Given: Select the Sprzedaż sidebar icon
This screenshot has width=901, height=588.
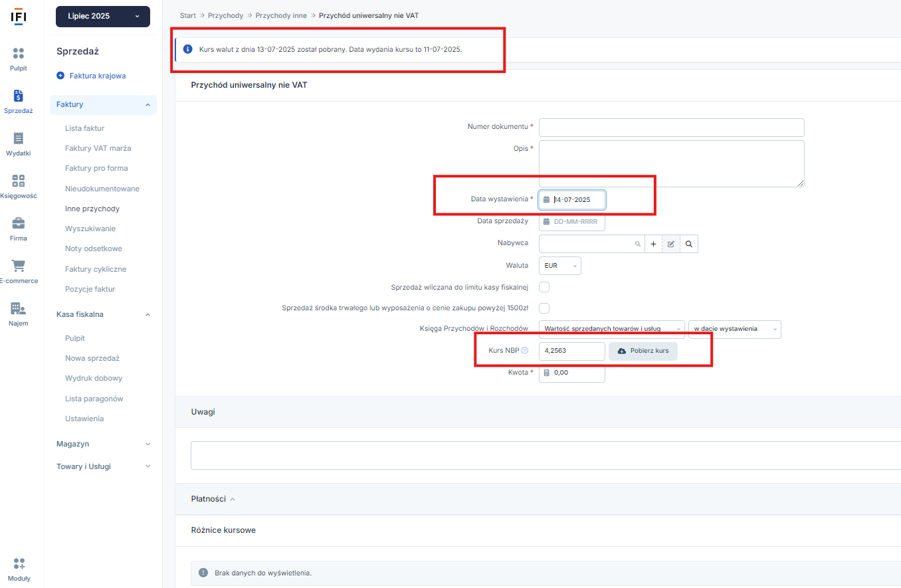Looking at the screenshot, I should 19,96.
